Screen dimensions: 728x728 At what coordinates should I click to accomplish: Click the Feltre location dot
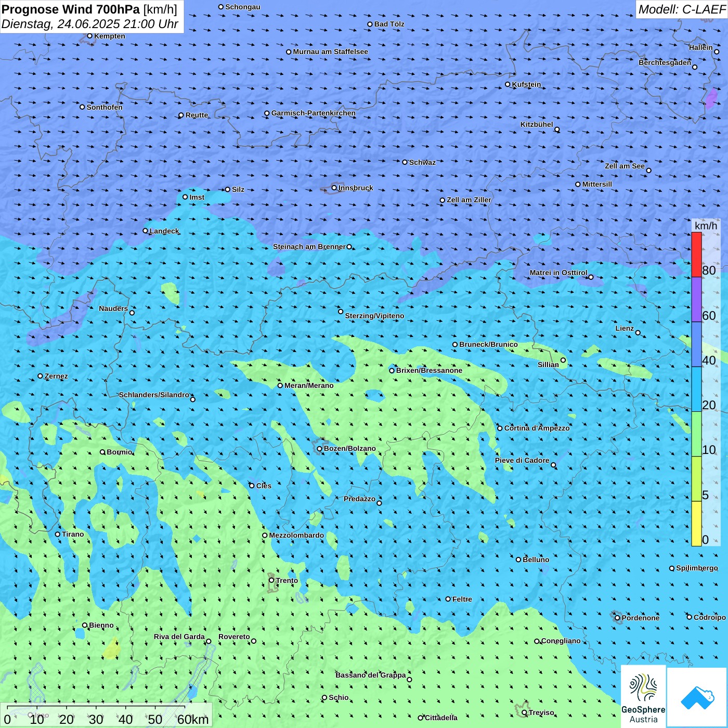pyautogui.click(x=448, y=599)
